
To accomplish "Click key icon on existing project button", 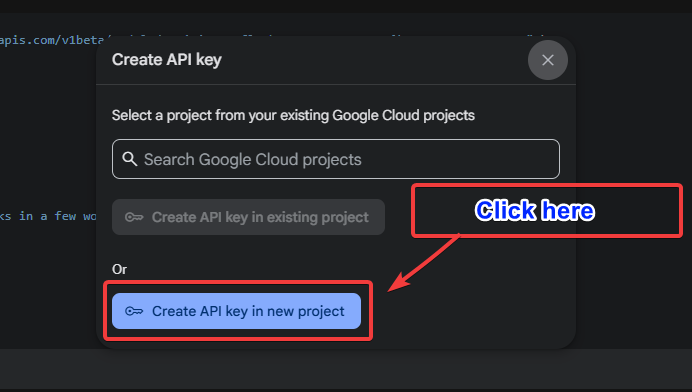I will coord(134,217).
